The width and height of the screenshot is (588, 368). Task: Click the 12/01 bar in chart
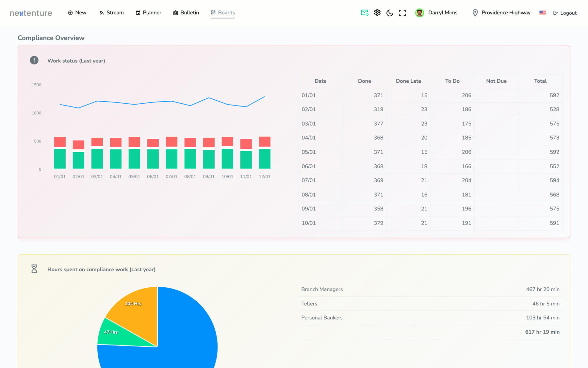point(265,153)
